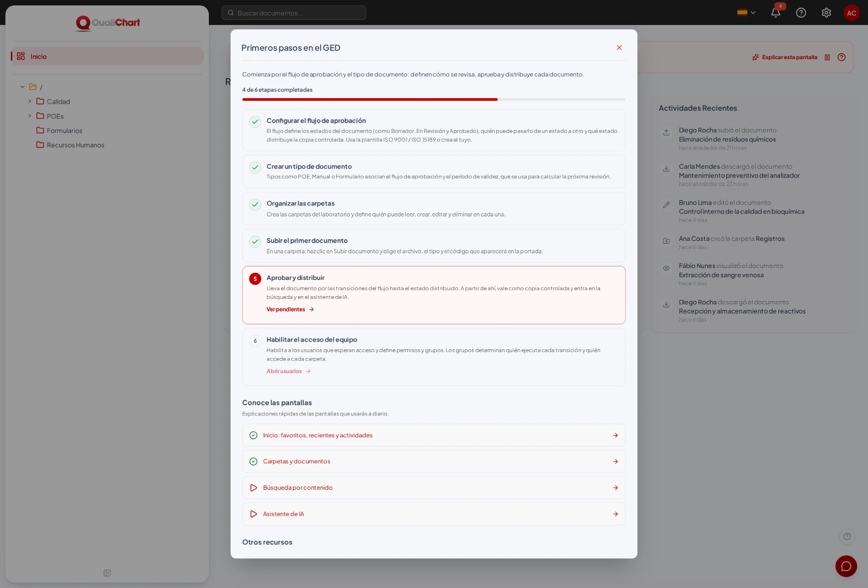Play Búsqueda por contenido explanation

(x=433, y=488)
